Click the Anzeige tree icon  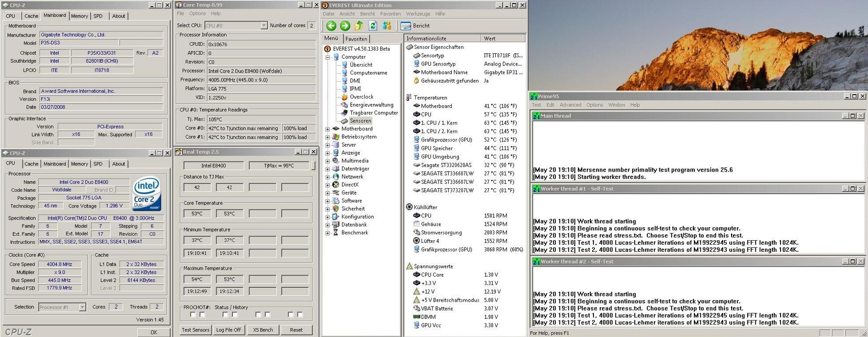point(336,153)
